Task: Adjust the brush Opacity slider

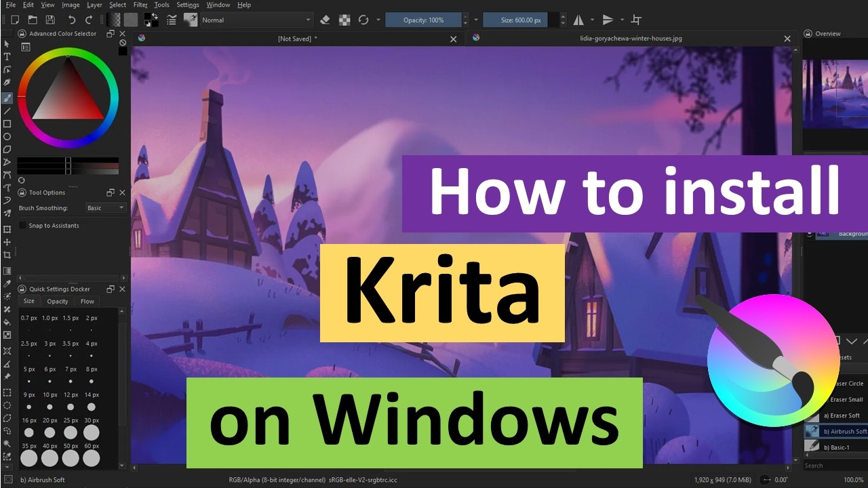Action: (x=424, y=20)
